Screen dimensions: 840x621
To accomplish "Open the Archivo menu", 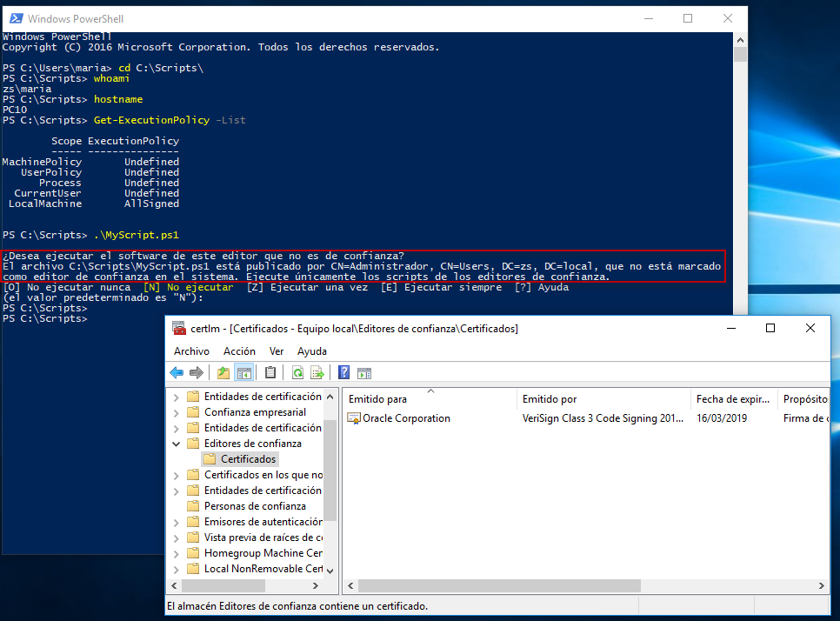I will 191,351.
